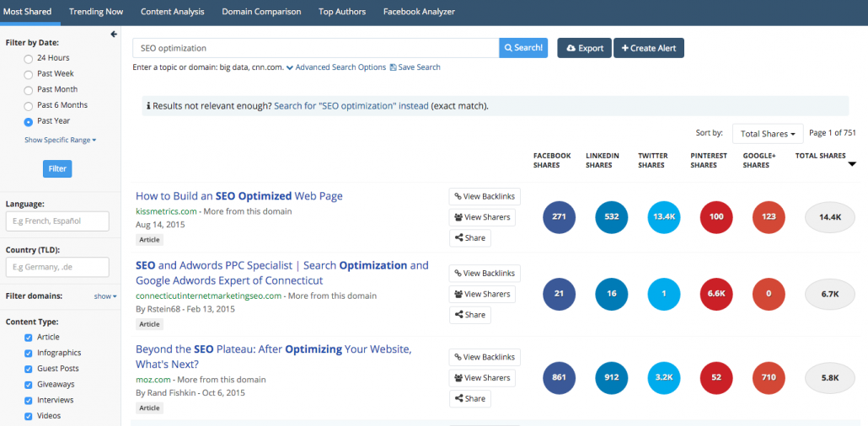The image size is (868, 426).
Task: Click the Create Alert button
Action: pos(649,48)
